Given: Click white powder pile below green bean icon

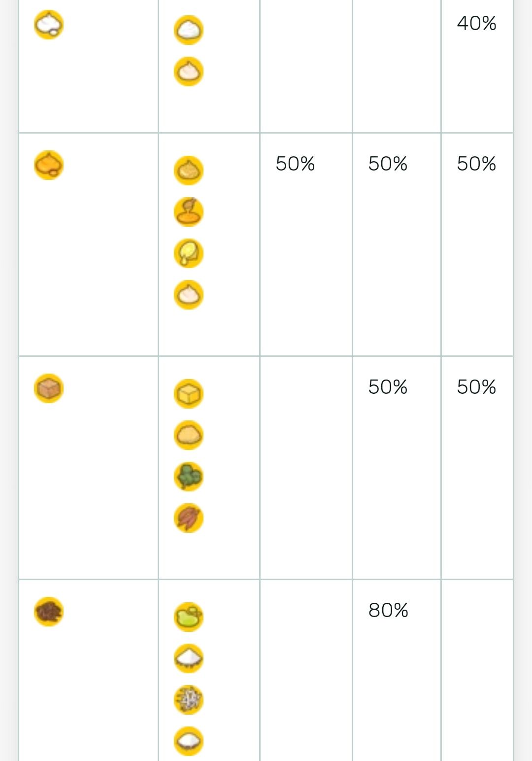Looking at the screenshot, I should pyautogui.click(x=189, y=658).
